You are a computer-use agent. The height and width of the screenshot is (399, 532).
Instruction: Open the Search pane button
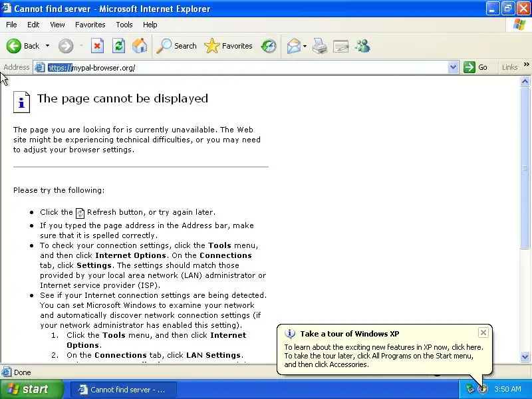[176, 46]
